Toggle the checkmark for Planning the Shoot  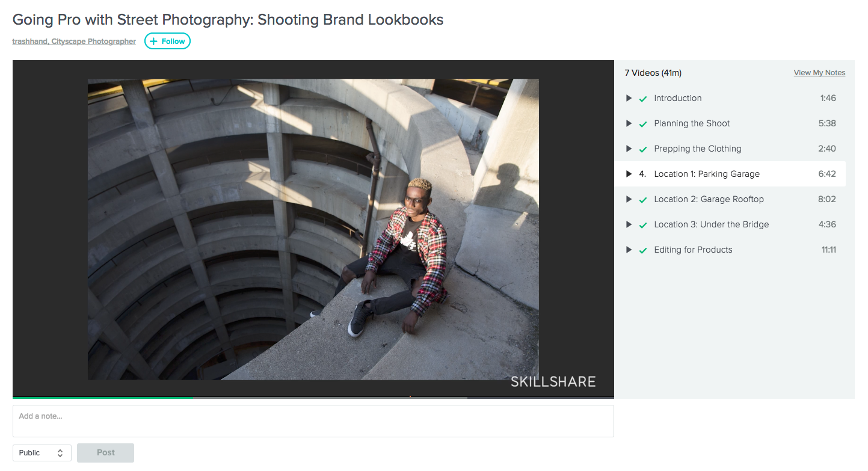642,124
